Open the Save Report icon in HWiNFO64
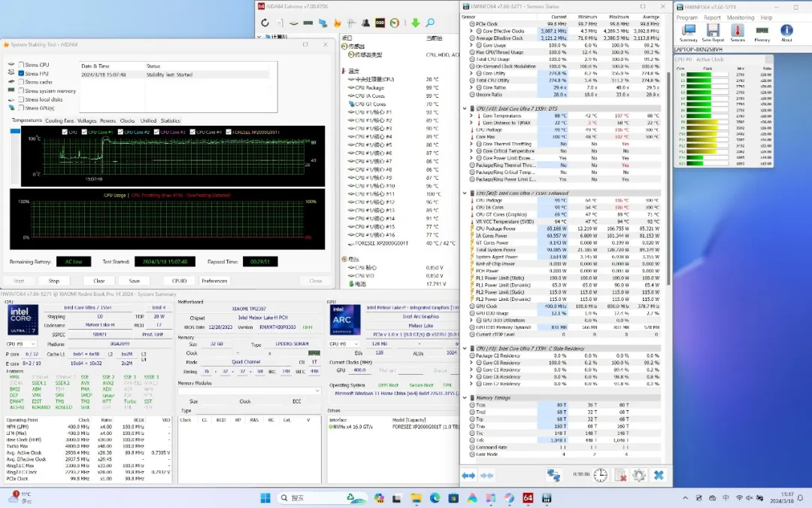Viewport: 812px width, 508px height. point(713,32)
